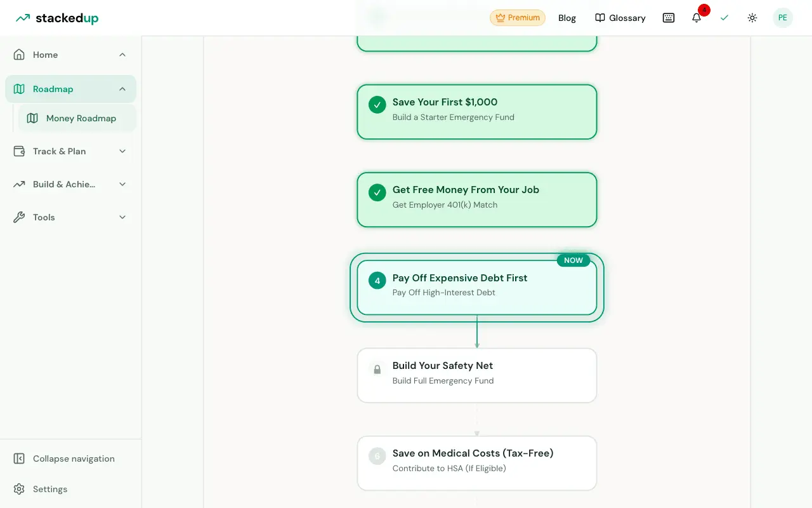The image size is (812, 508).
Task: Click the Build & Achieve trend icon
Action: point(19,184)
